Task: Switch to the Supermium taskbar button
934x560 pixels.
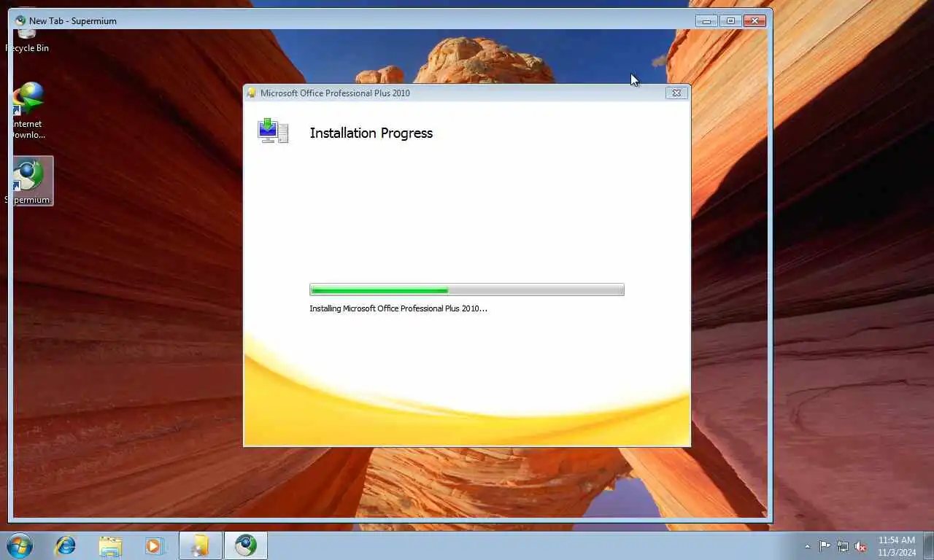Action: click(246, 545)
